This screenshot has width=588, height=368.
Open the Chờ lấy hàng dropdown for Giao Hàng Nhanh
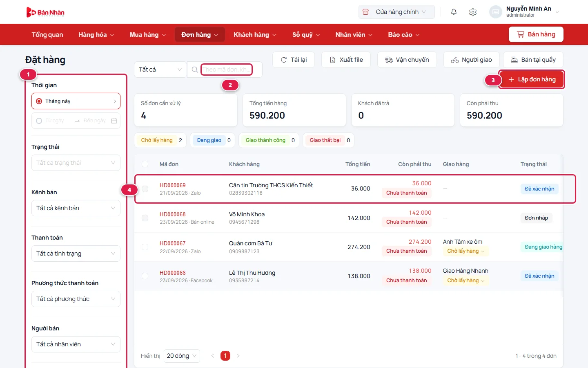466,280
